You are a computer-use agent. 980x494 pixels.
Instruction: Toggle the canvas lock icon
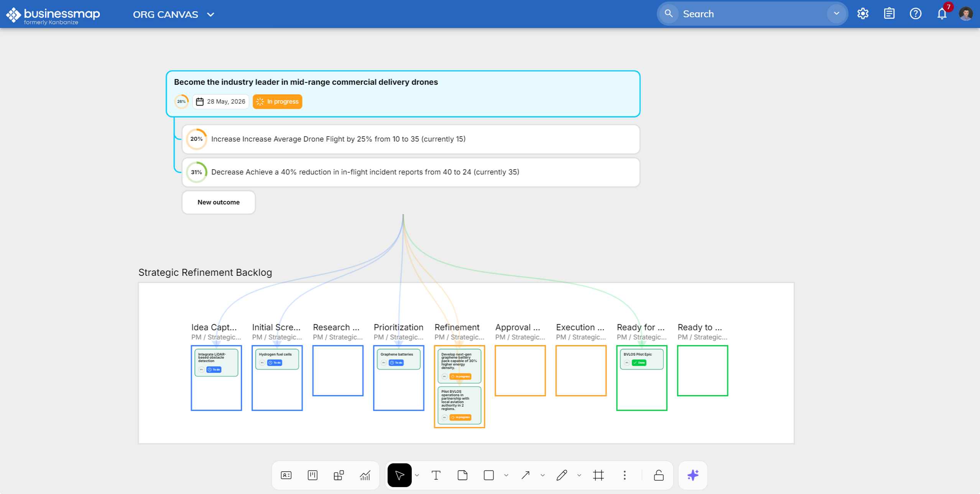pos(659,476)
